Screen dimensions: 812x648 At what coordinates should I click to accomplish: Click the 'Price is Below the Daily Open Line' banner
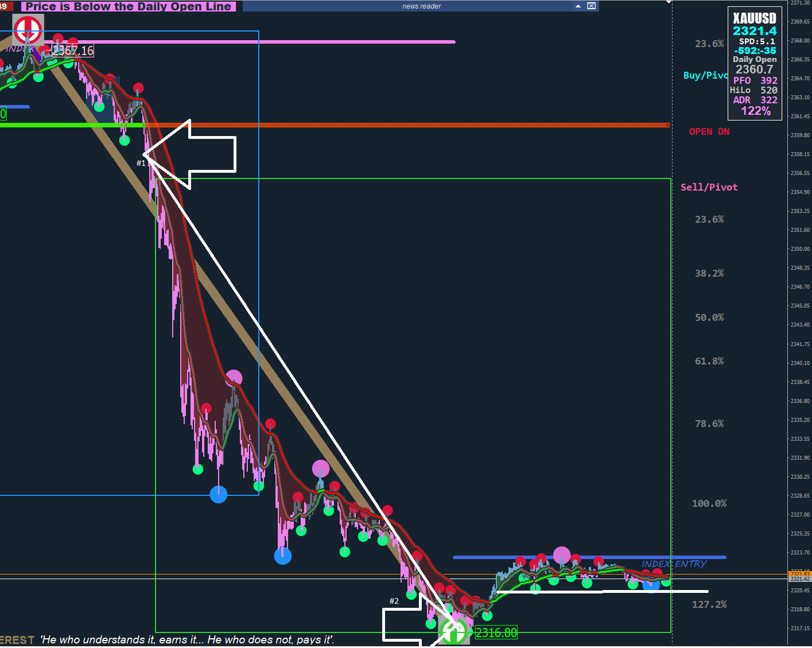coord(129,6)
